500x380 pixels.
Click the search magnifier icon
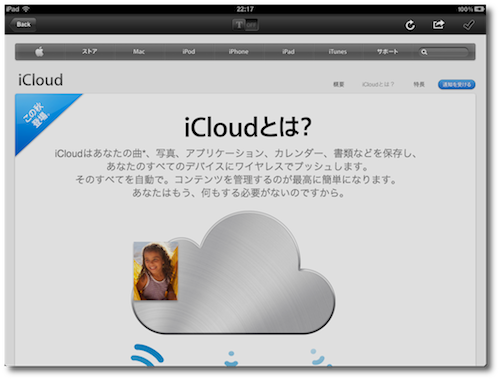(x=424, y=52)
